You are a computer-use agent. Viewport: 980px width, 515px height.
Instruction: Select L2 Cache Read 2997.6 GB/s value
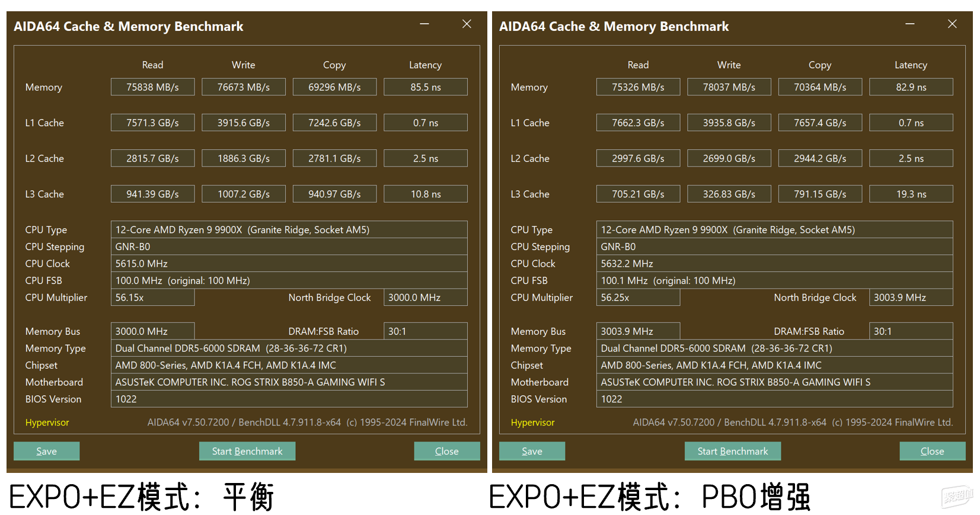coord(638,158)
